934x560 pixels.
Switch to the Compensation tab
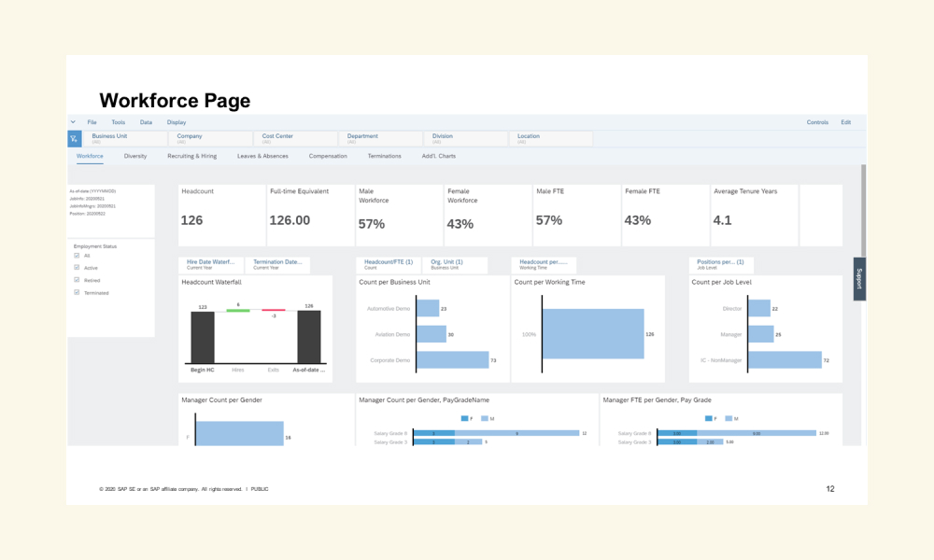point(328,156)
